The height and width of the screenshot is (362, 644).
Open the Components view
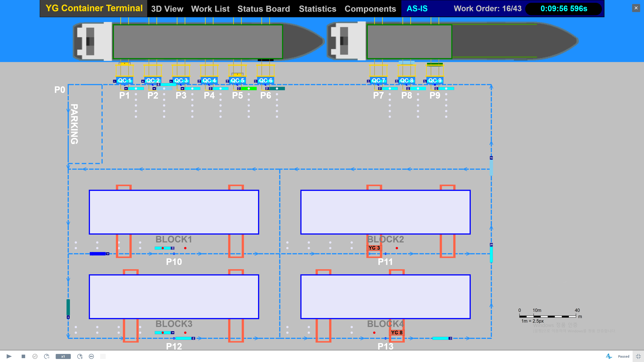click(x=370, y=9)
